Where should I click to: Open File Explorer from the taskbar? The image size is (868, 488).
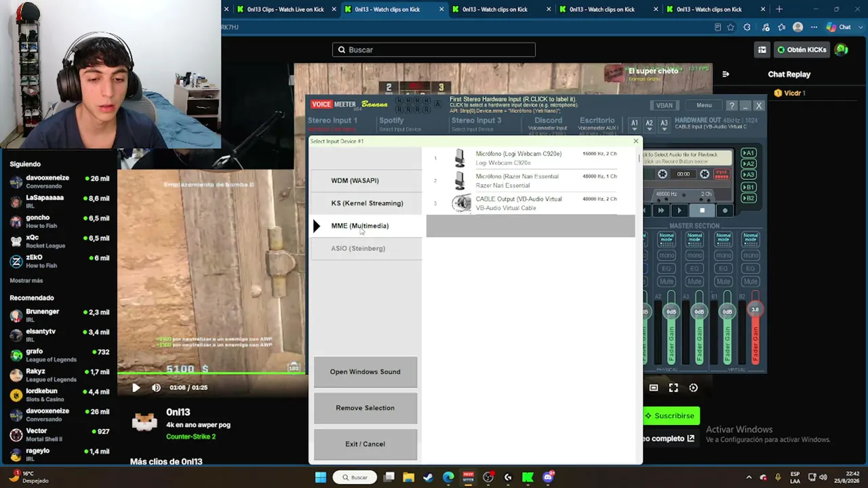click(408, 477)
